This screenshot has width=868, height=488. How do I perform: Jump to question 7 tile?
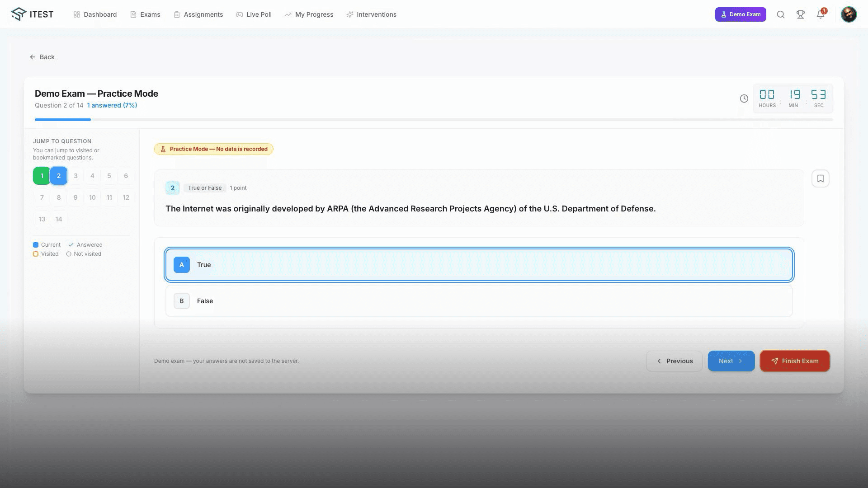click(x=42, y=197)
